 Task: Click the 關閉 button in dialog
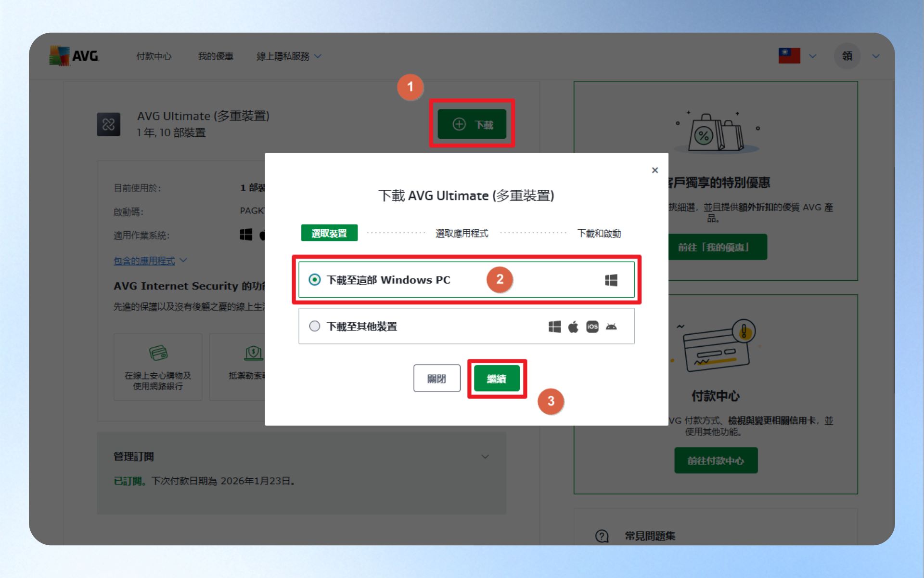pos(436,379)
